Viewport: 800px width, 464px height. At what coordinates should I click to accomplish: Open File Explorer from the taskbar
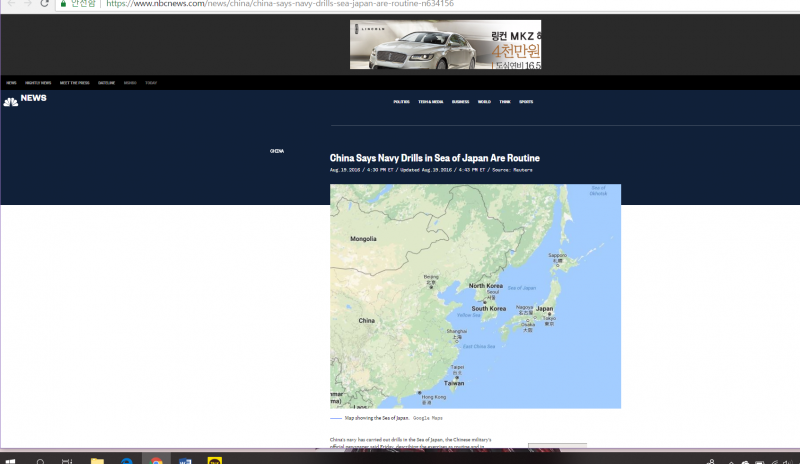pyautogui.click(x=97, y=462)
